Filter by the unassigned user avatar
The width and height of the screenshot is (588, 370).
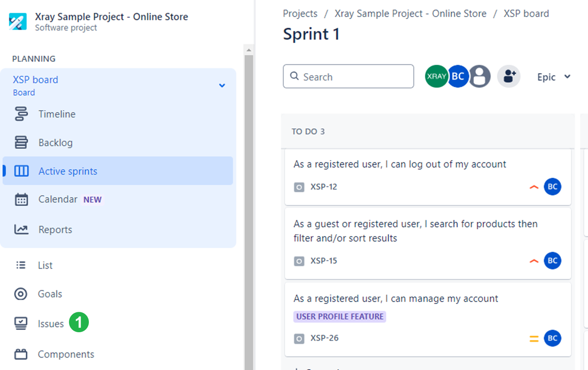(480, 76)
